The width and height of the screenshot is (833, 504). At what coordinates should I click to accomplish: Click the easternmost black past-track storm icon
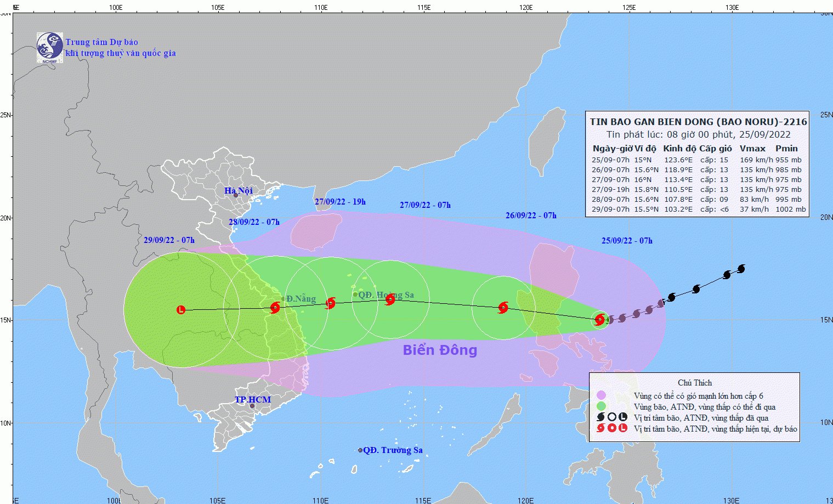tap(741, 268)
